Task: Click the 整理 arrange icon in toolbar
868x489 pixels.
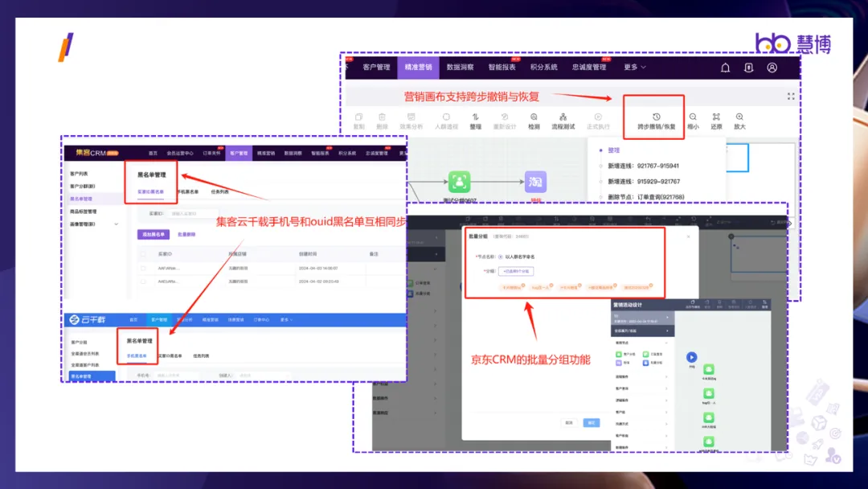Action: pos(476,117)
